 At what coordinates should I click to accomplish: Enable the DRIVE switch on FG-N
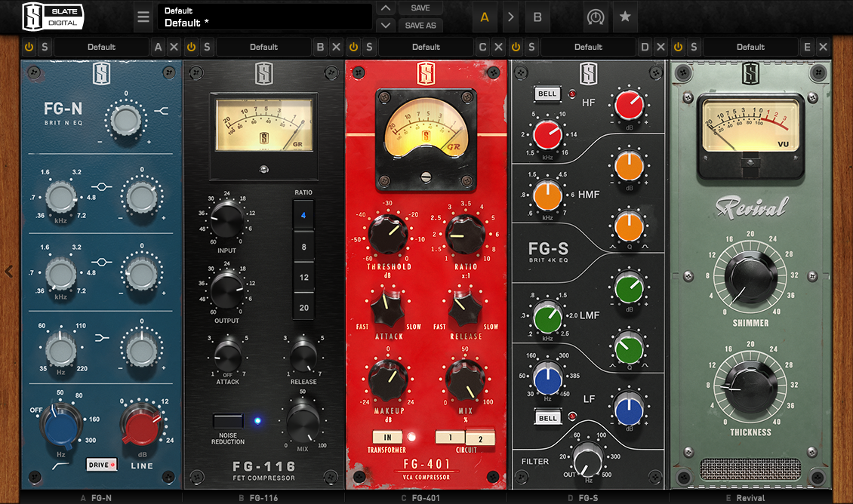click(101, 465)
